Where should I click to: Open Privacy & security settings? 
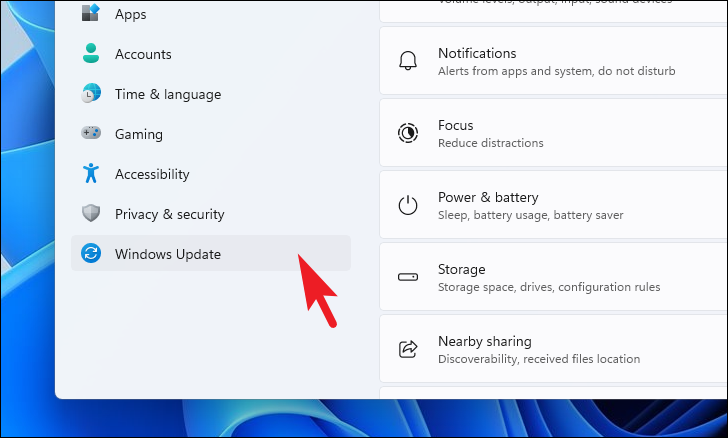coord(210,214)
